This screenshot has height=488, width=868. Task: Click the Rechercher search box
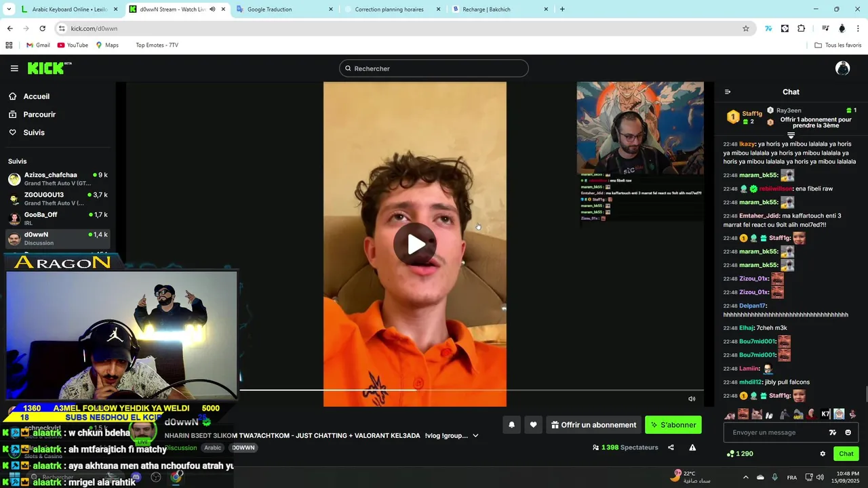click(x=434, y=68)
